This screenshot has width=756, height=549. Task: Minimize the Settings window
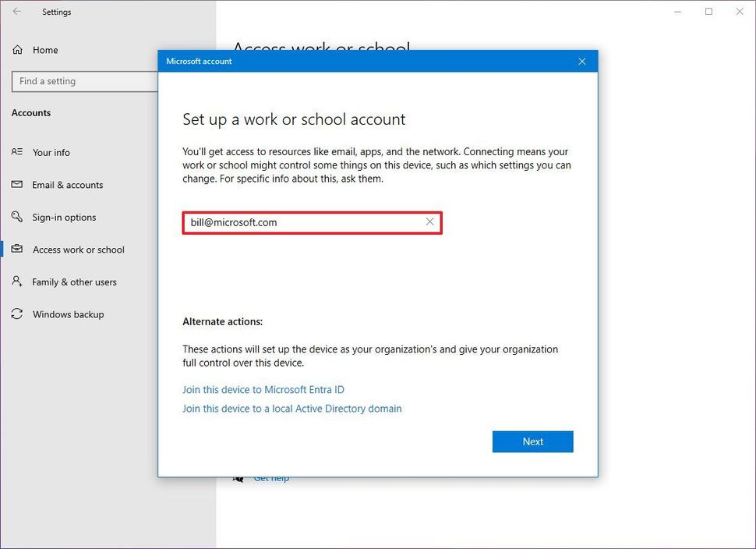point(676,12)
